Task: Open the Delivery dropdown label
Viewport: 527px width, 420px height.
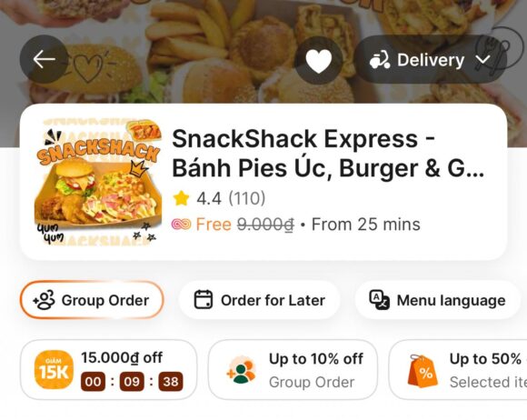Action: (x=431, y=60)
